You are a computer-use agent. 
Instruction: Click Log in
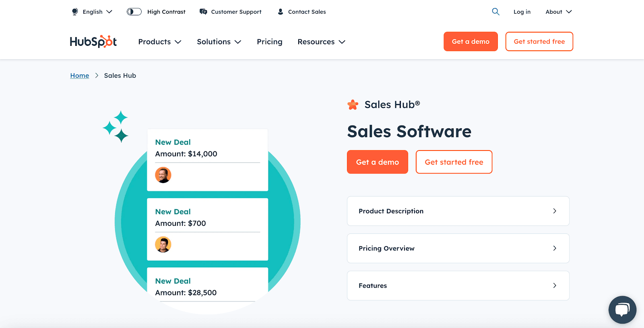pyautogui.click(x=522, y=12)
